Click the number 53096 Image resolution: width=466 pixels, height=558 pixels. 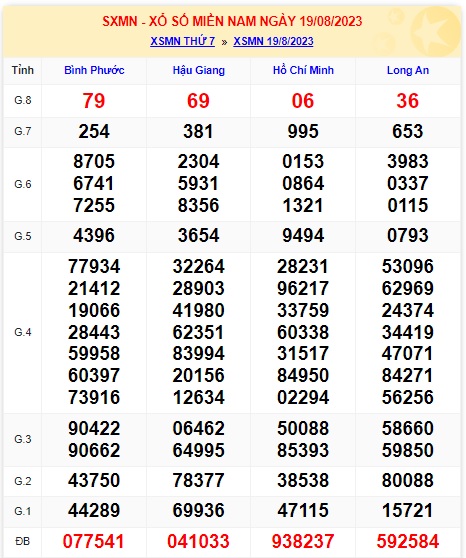[x=408, y=267]
